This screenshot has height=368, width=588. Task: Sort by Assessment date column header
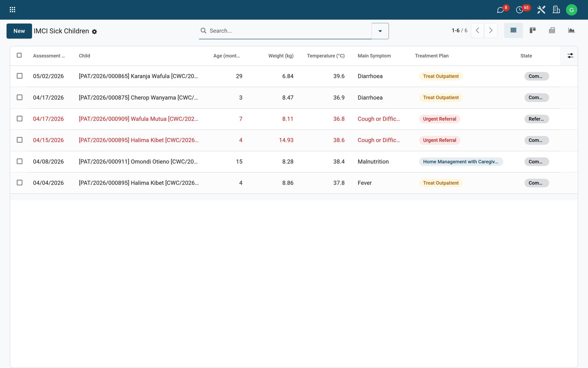pos(49,56)
